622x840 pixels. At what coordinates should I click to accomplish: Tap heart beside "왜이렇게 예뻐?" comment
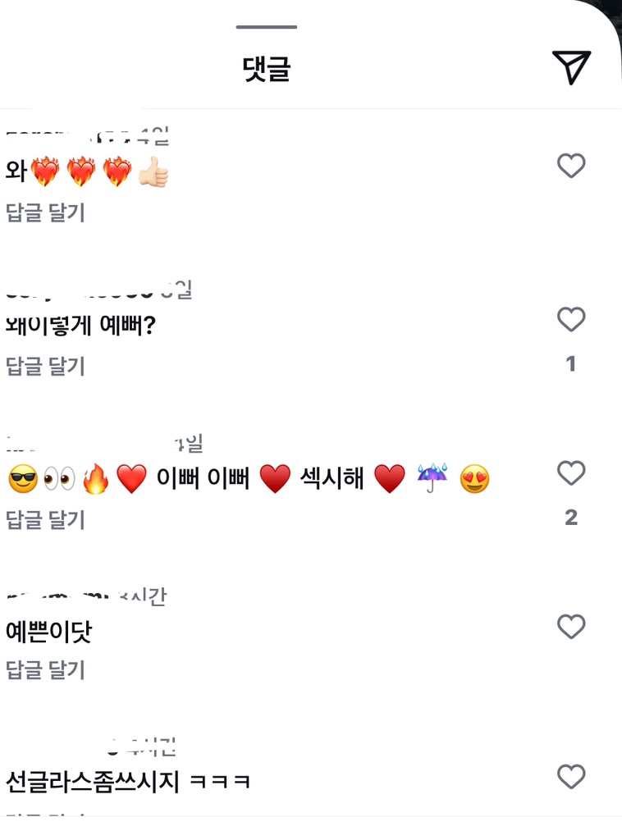point(571,319)
